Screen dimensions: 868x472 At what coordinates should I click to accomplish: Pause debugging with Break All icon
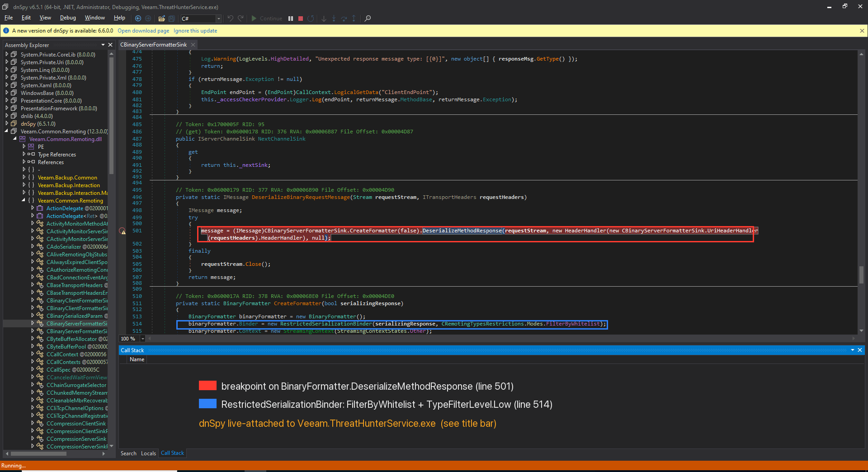tap(291, 19)
